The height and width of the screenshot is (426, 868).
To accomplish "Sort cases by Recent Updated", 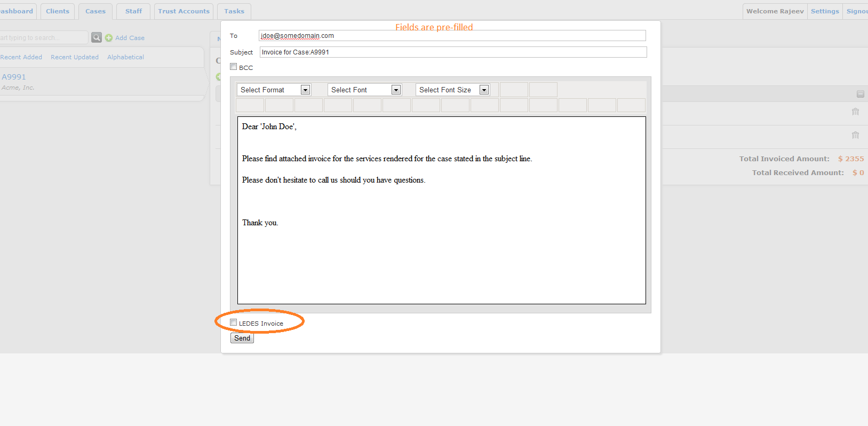I will tap(75, 57).
